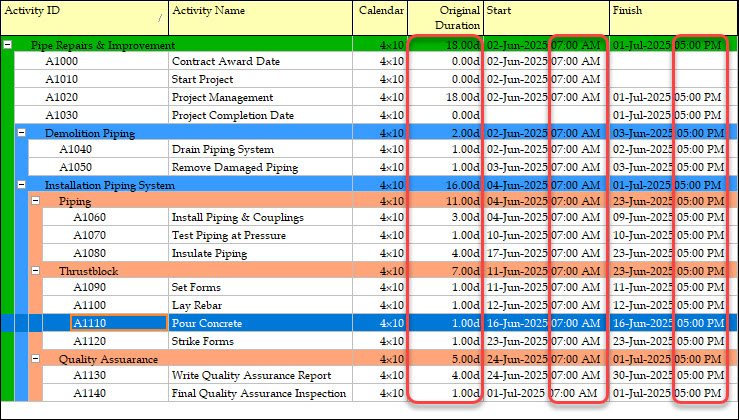Collapse the Installation Piping System group
Image resolution: width=739 pixels, height=420 pixels.
(x=22, y=185)
